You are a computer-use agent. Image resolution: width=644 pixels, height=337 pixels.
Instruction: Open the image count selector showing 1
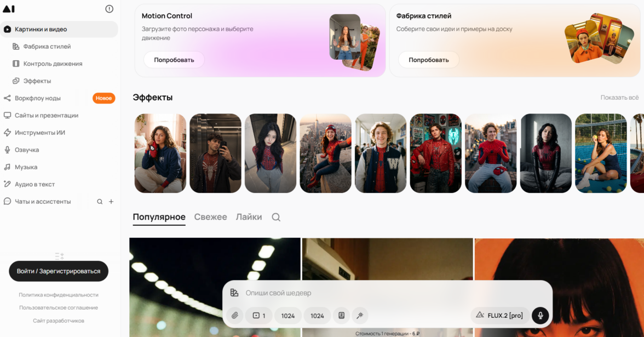[258, 316]
